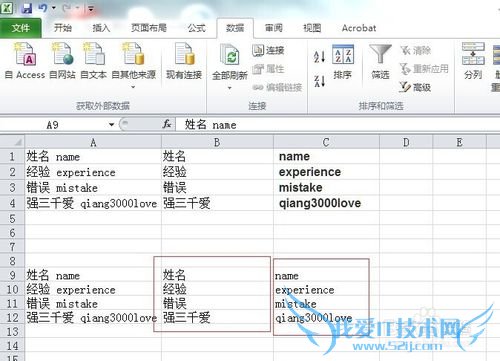Switch to the 页面布局 ribbon tab
Viewport: 500px width, 361px height.
coord(149,28)
